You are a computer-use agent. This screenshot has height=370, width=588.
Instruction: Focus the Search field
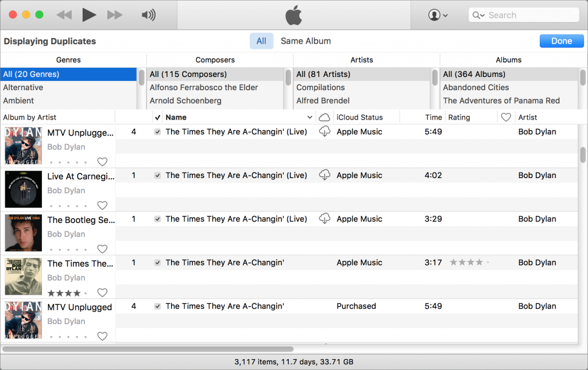pos(524,15)
